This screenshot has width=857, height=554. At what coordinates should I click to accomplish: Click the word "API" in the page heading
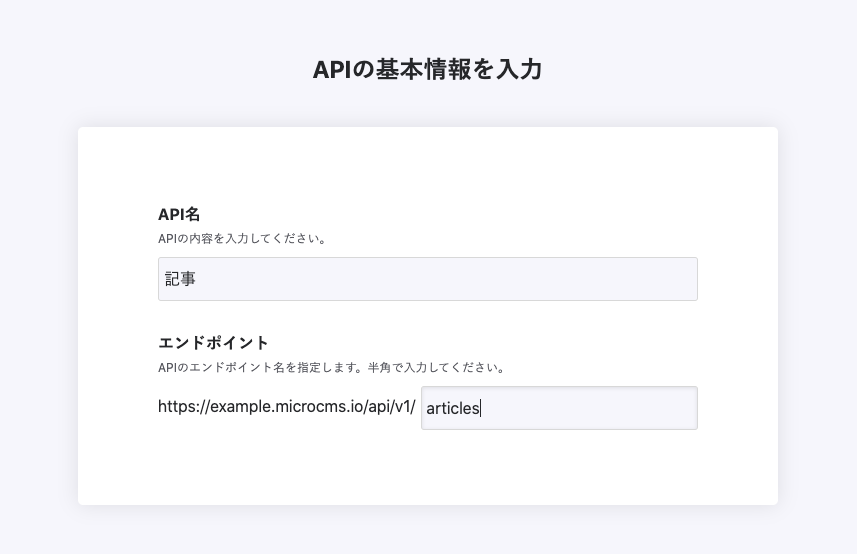coord(333,70)
